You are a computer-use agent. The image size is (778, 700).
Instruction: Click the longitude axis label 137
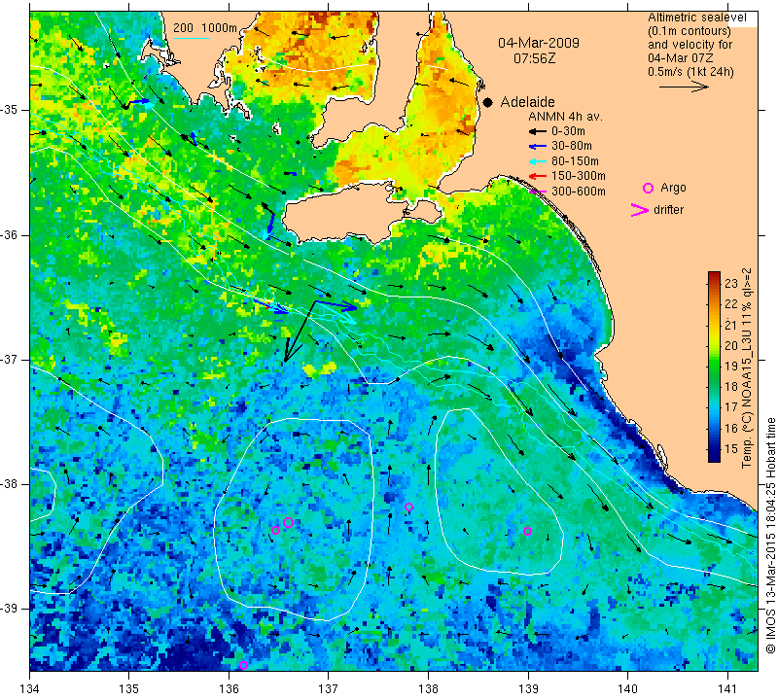click(x=329, y=689)
